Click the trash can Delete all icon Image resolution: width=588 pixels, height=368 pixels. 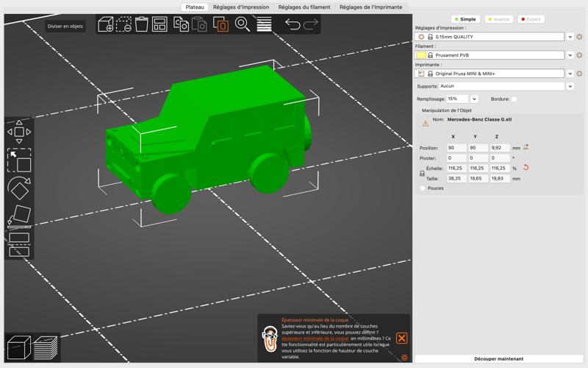(x=142, y=24)
